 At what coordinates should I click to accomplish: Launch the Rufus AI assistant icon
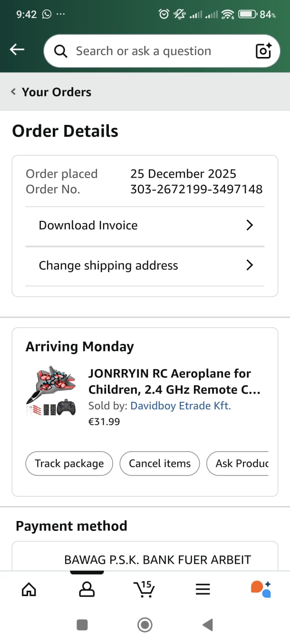coord(261,589)
